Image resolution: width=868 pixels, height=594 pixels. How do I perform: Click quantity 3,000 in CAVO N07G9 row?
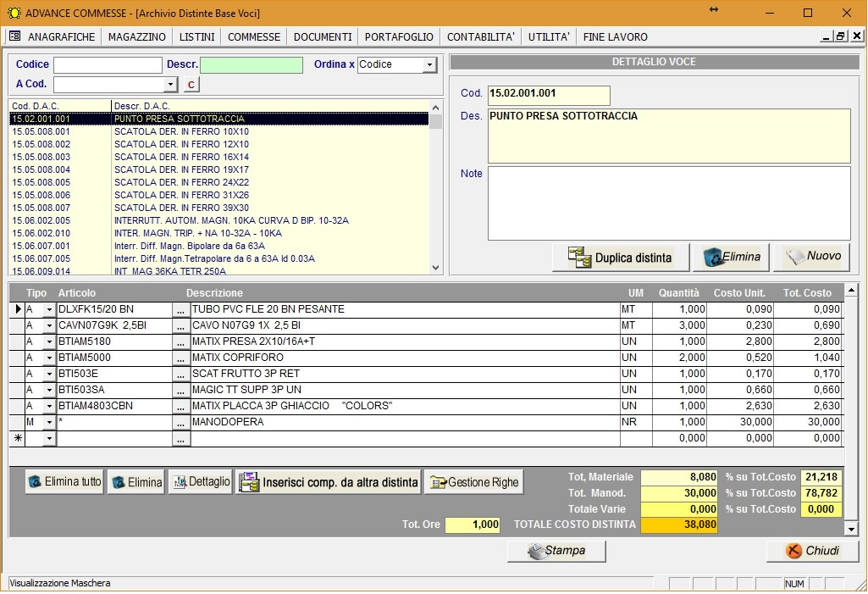[x=680, y=326]
